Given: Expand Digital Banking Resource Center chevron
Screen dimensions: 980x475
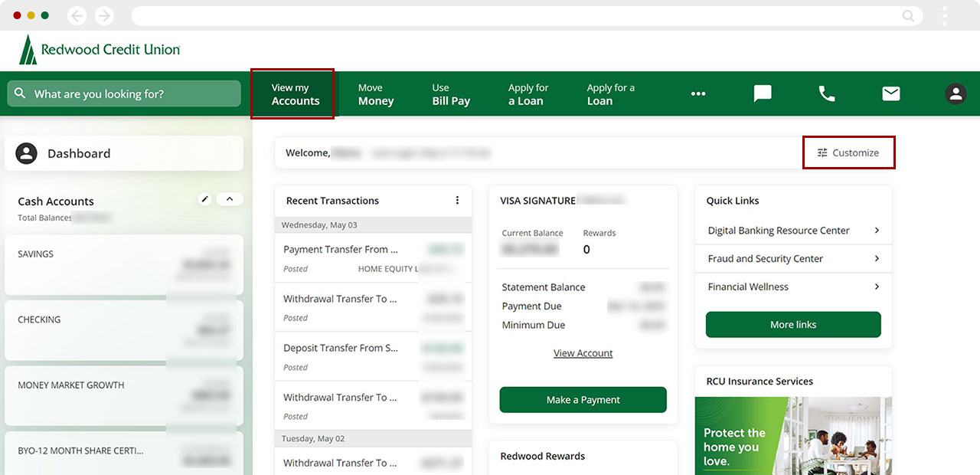Looking at the screenshot, I should coord(877,230).
